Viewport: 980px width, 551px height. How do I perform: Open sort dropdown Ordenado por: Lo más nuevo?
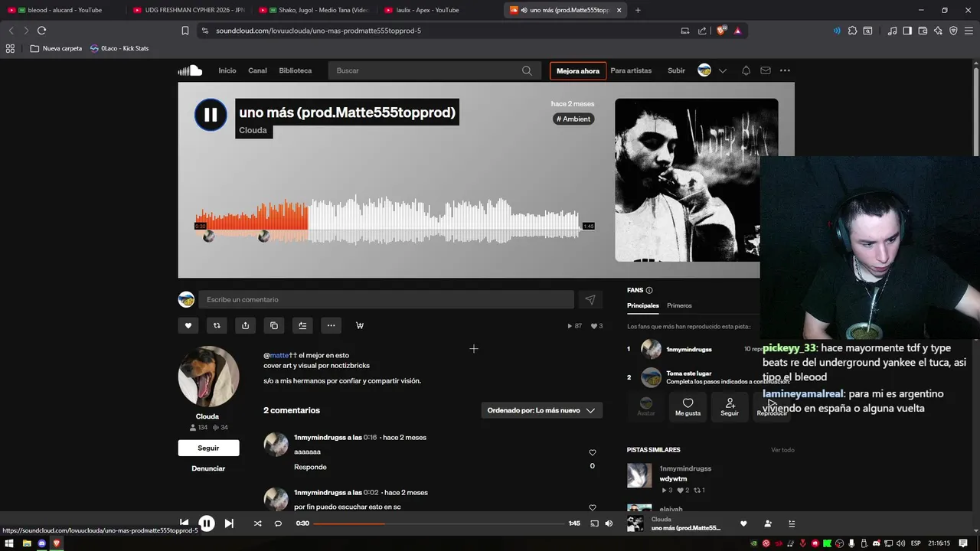(541, 410)
